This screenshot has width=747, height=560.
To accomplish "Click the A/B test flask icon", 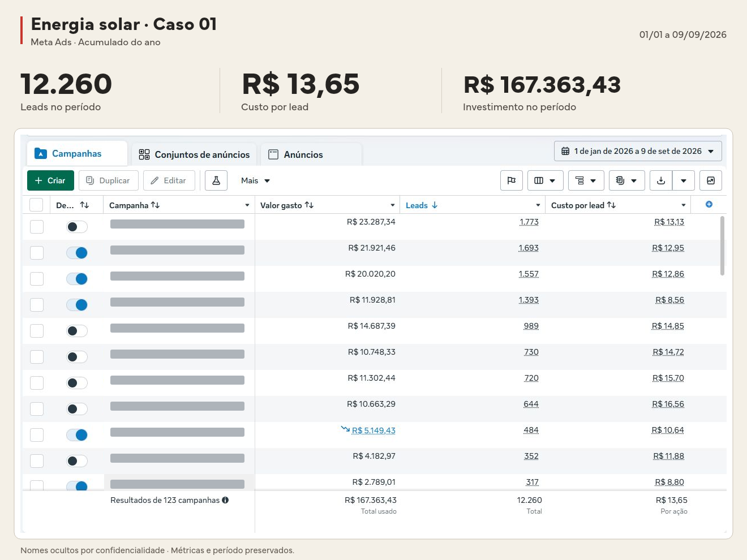I will [x=216, y=180].
